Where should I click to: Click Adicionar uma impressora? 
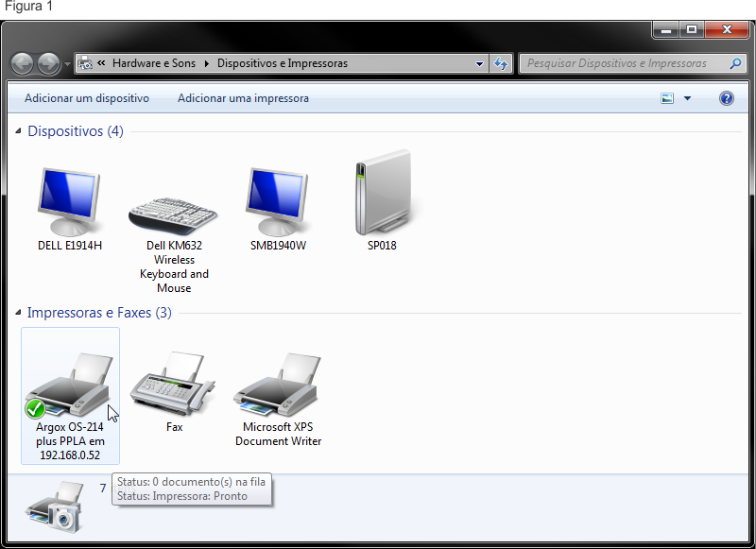point(243,98)
